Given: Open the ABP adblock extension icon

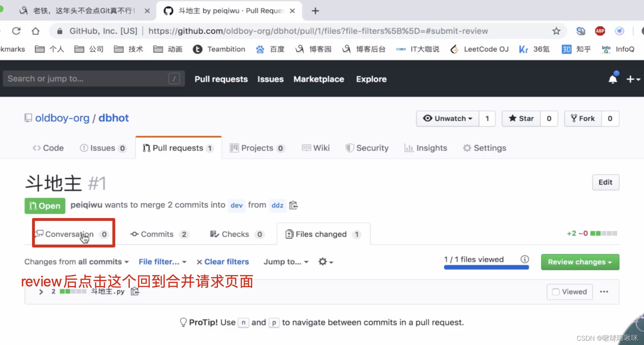Looking at the screenshot, I should click(600, 31).
